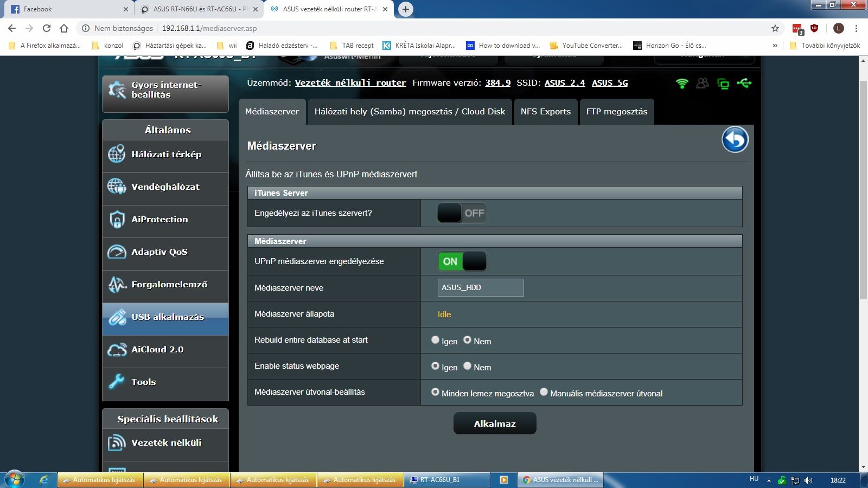Choose Minden lemez megosztva option
The width and height of the screenshot is (868, 488).
[435, 392]
